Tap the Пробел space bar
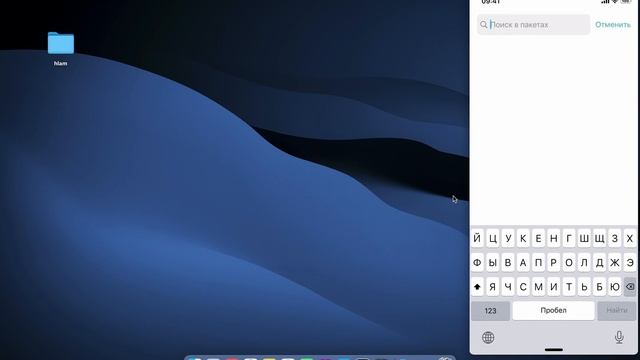The width and height of the screenshot is (640, 360). [553, 311]
